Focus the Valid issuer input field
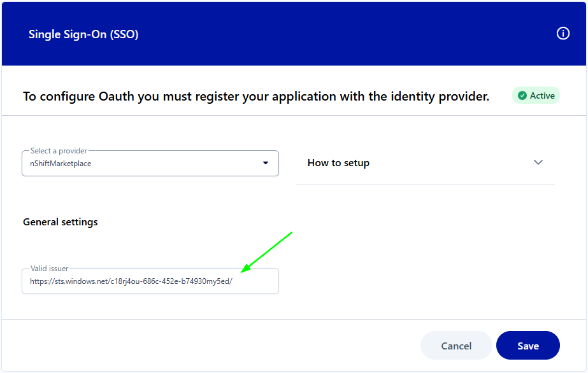Screen dimensions: 588x373 150,281
